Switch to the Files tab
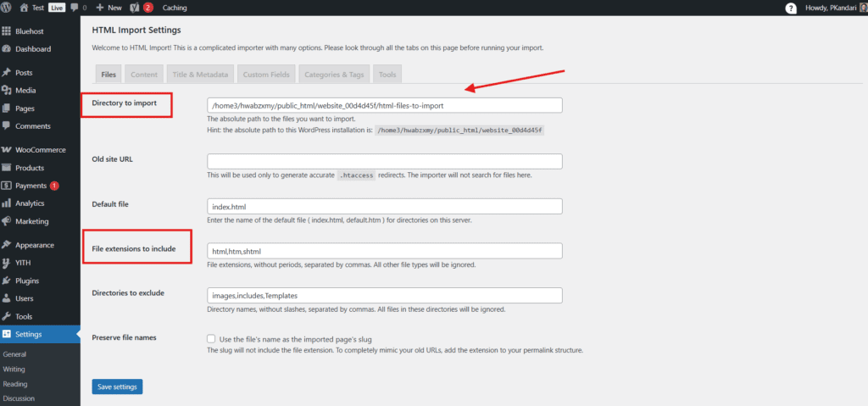 tap(108, 75)
